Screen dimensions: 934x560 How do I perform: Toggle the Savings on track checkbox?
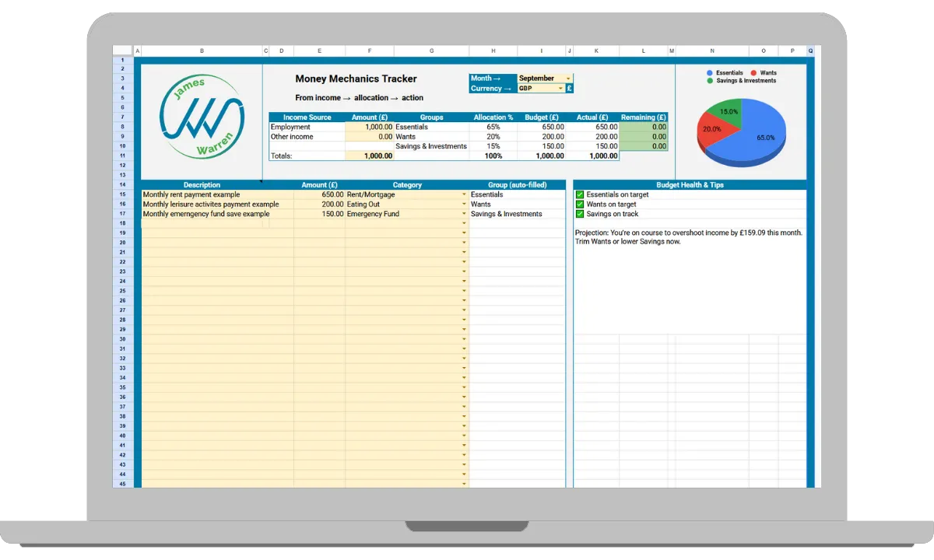coord(579,214)
